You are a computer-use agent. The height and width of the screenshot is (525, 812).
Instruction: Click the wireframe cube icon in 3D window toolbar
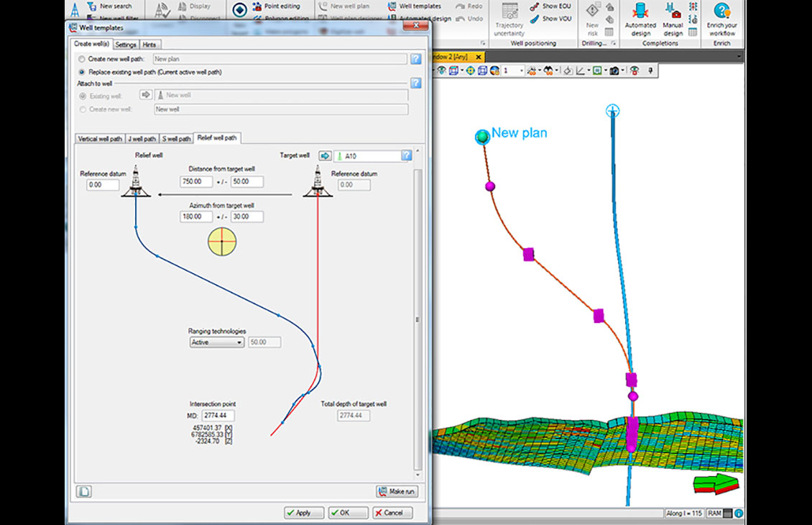pyautogui.click(x=482, y=70)
